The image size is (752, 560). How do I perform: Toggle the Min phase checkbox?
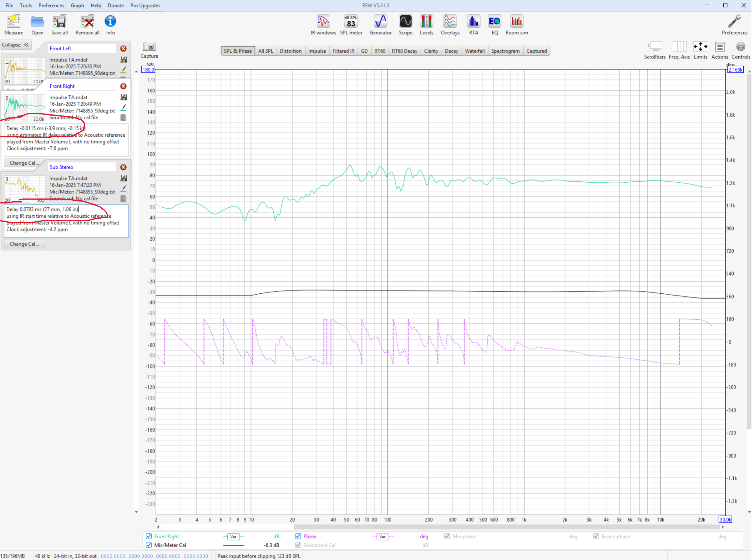[447, 536]
